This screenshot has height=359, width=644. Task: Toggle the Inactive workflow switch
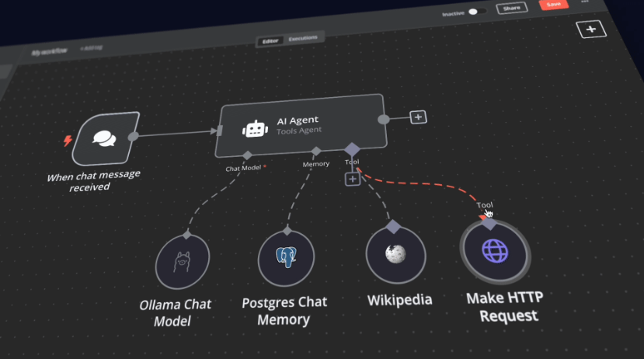tap(476, 12)
